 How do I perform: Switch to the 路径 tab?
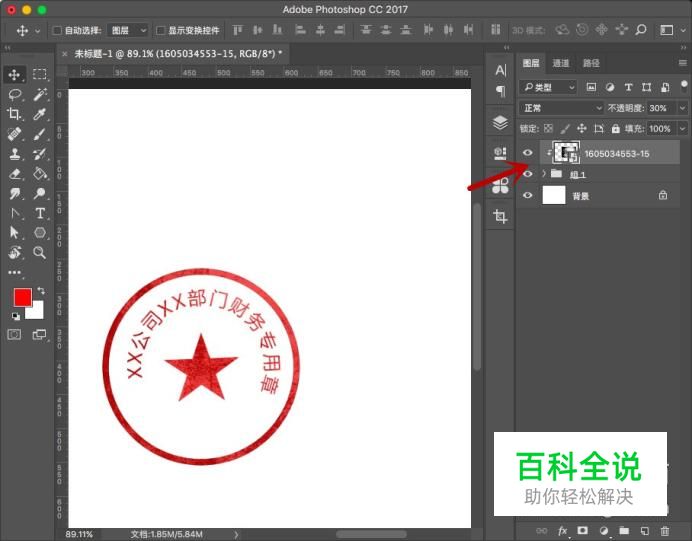click(591, 63)
